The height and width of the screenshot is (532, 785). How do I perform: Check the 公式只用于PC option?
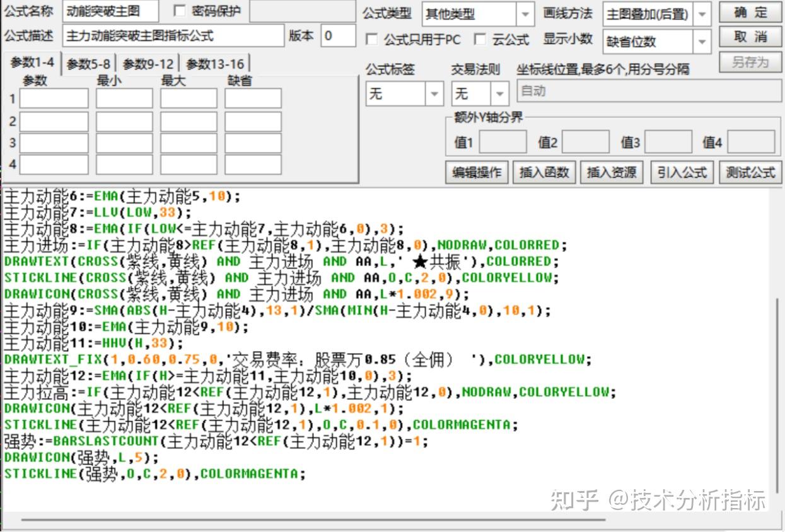(371, 39)
